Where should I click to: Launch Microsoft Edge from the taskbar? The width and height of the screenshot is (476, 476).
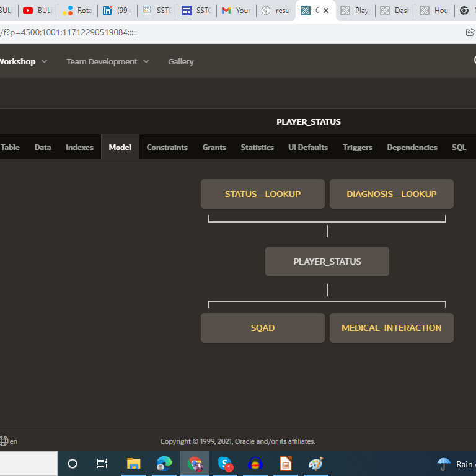tap(164, 464)
